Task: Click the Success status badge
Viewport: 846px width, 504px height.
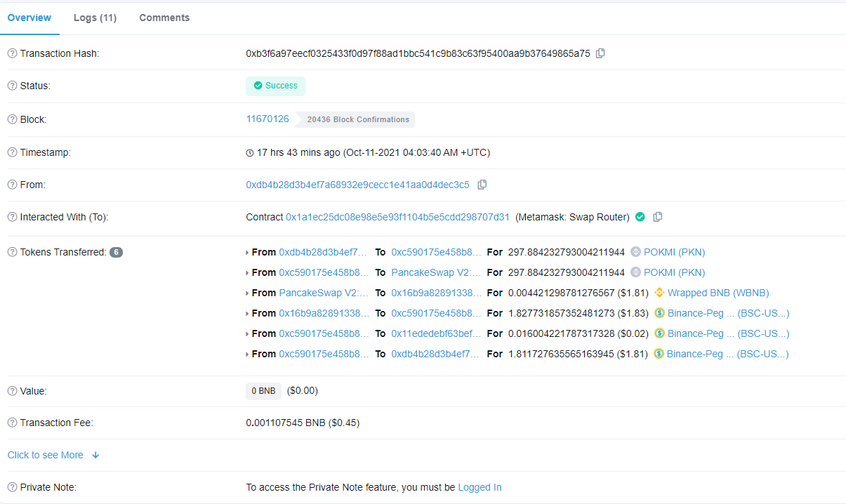Action: click(x=275, y=86)
